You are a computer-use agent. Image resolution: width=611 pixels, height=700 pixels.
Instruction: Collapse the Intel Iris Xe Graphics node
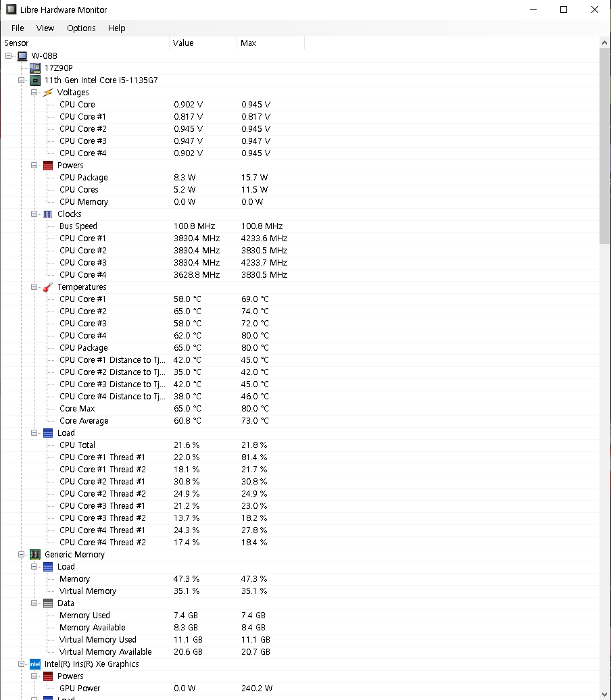[21, 664]
